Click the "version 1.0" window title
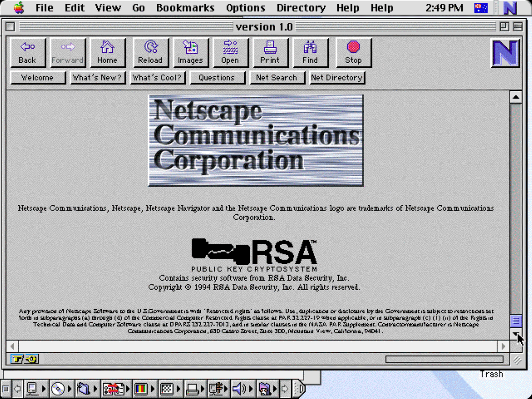The height and width of the screenshot is (399, 532). 264,27
